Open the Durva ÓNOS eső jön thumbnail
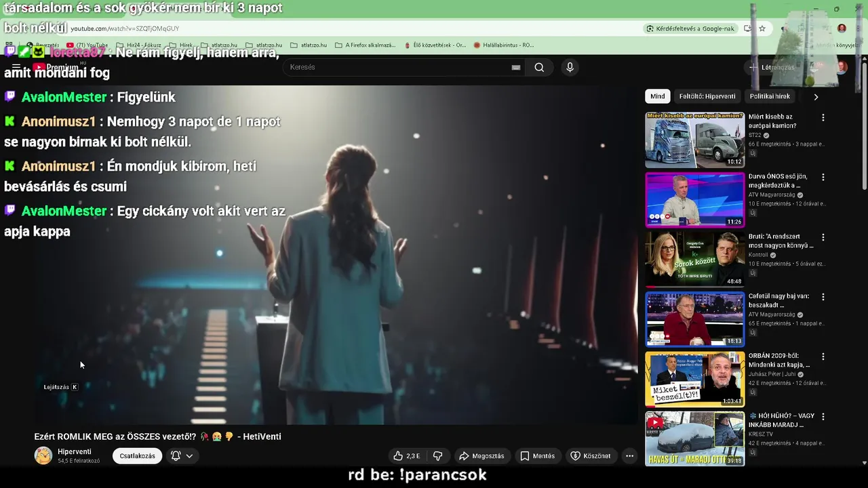The height and width of the screenshot is (488, 868). point(694,199)
